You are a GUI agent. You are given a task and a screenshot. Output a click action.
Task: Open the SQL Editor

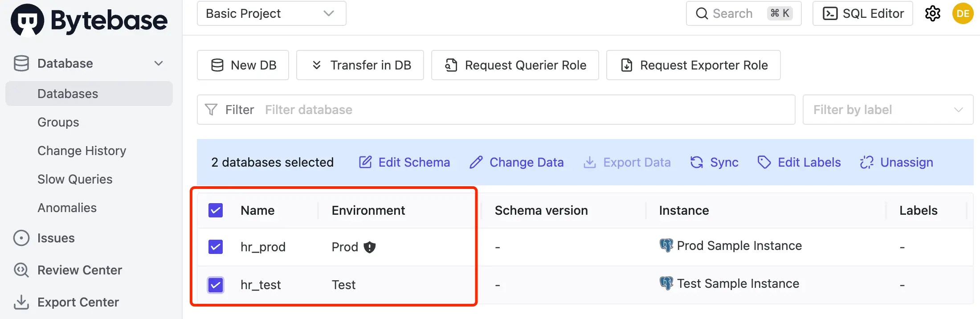click(x=862, y=13)
